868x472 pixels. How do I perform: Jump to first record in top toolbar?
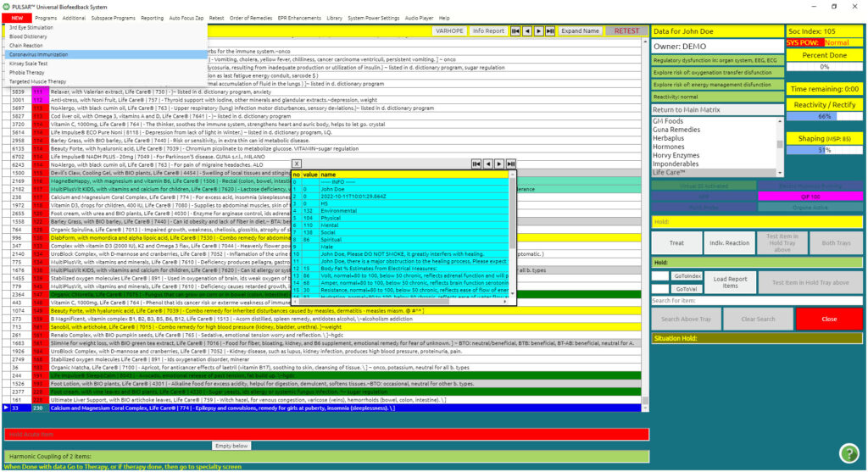pyautogui.click(x=515, y=31)
